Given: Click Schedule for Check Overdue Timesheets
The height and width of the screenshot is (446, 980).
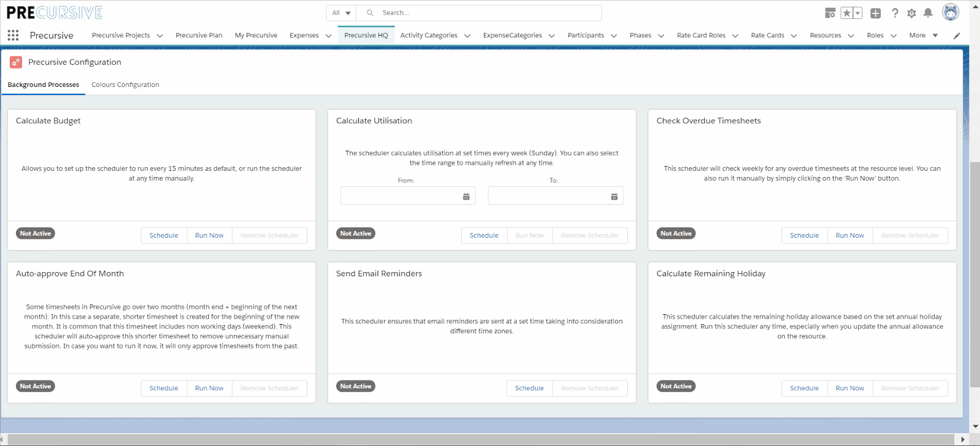Looking at the screenshot, I should coord(804,235).
